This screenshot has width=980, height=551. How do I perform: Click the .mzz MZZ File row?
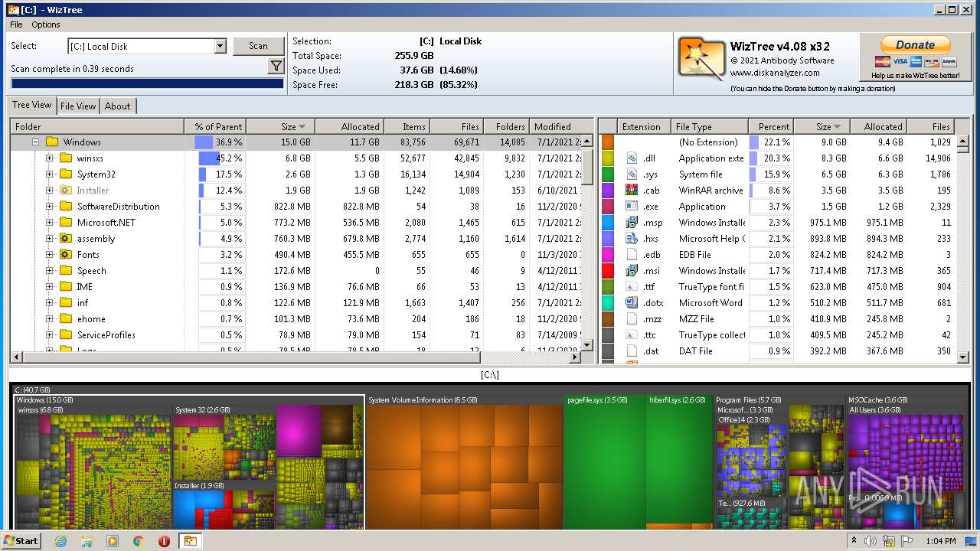(x=778, y=319)
